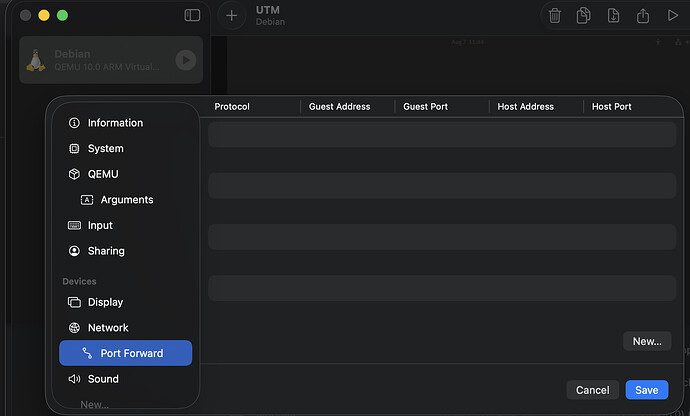Open the Display device settings

coord(125,302)
